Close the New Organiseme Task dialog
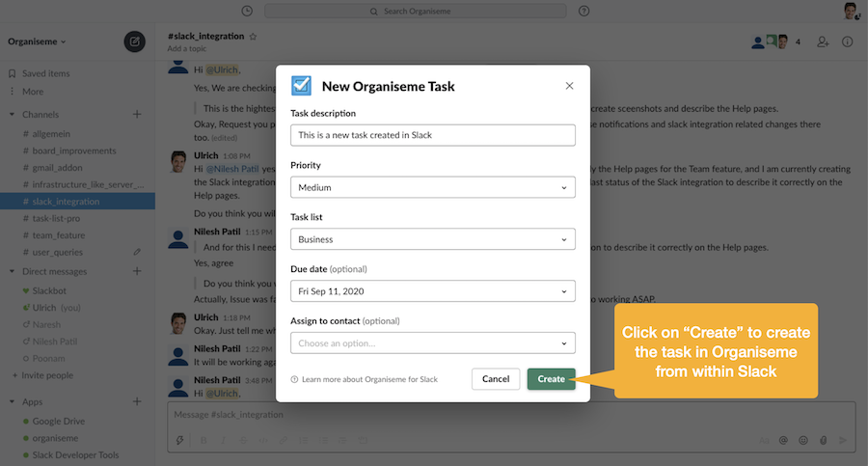 click(x=569, y=86)
